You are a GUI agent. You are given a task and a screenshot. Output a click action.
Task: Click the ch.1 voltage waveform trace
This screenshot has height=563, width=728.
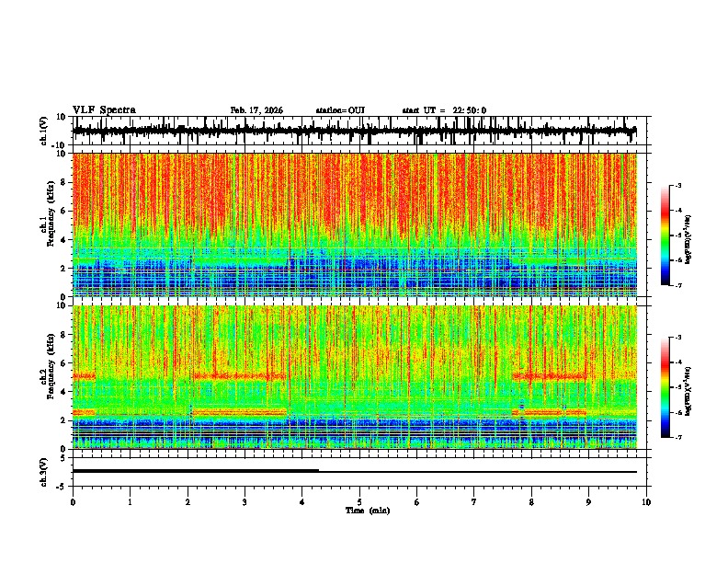coord(355,131)
